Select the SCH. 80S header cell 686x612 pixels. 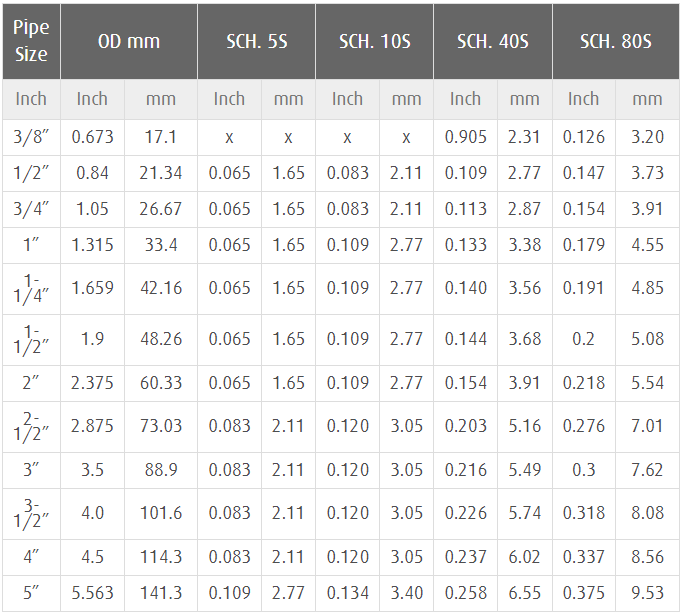(616, 42)
